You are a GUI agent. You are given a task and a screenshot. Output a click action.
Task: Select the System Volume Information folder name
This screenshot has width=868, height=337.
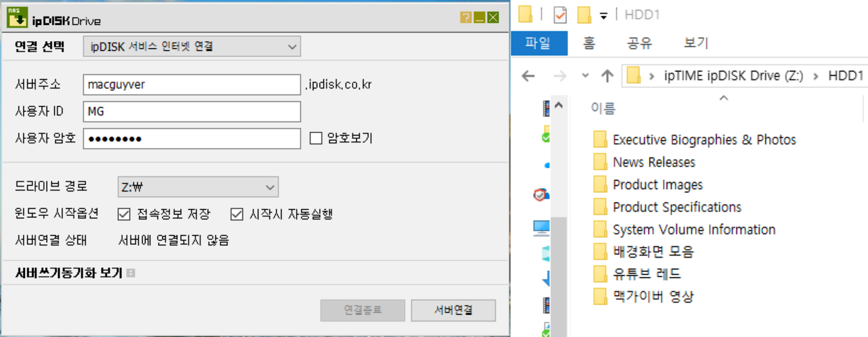(694, 230)
